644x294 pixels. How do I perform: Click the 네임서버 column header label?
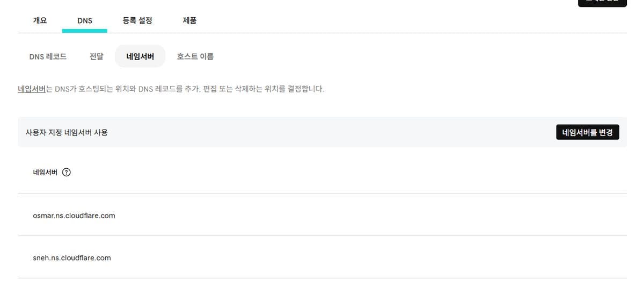[x=45, y=173]
